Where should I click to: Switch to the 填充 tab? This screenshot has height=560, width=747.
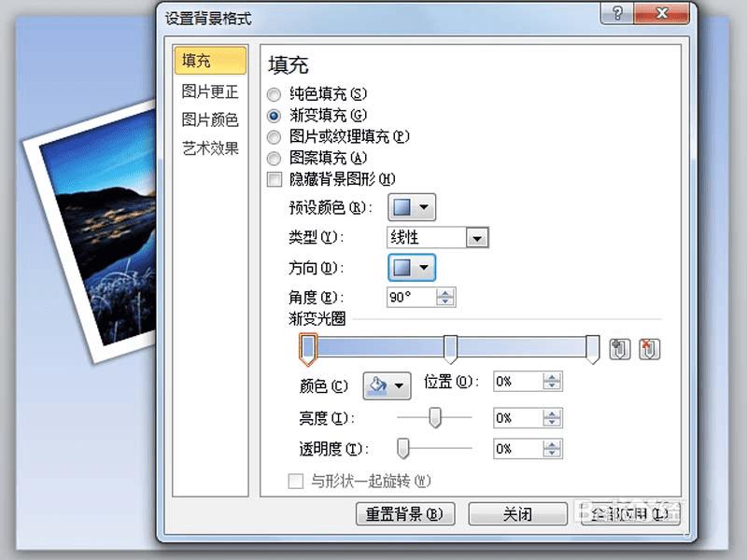coord(210,61)
